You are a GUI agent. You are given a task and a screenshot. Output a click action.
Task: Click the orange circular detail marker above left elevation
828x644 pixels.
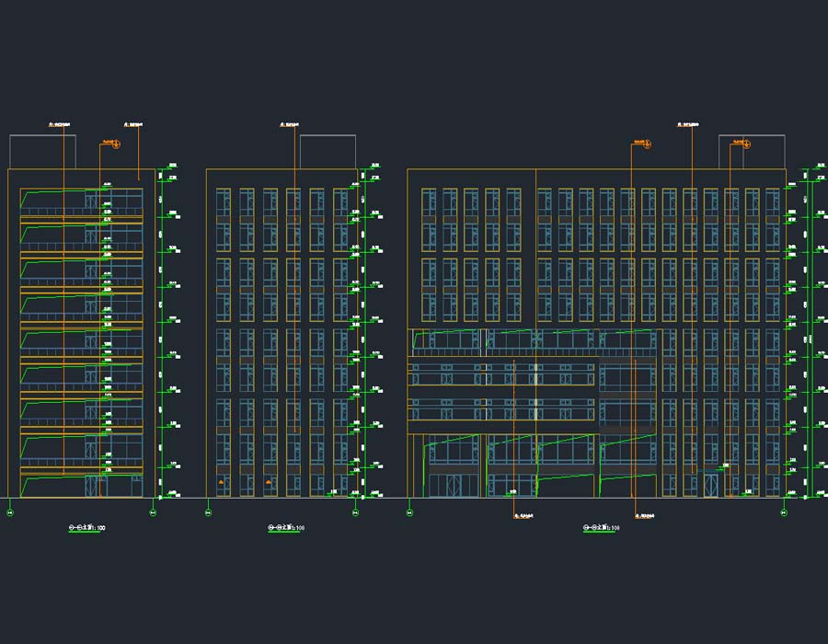pos(117,144)
